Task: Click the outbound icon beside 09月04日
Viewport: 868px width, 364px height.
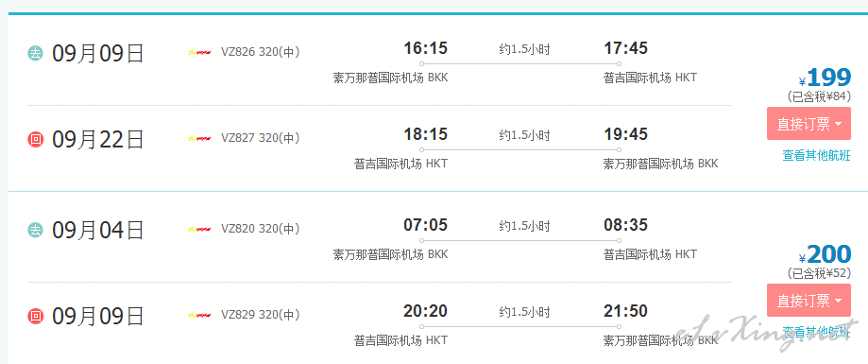Action: coord(36,230)
